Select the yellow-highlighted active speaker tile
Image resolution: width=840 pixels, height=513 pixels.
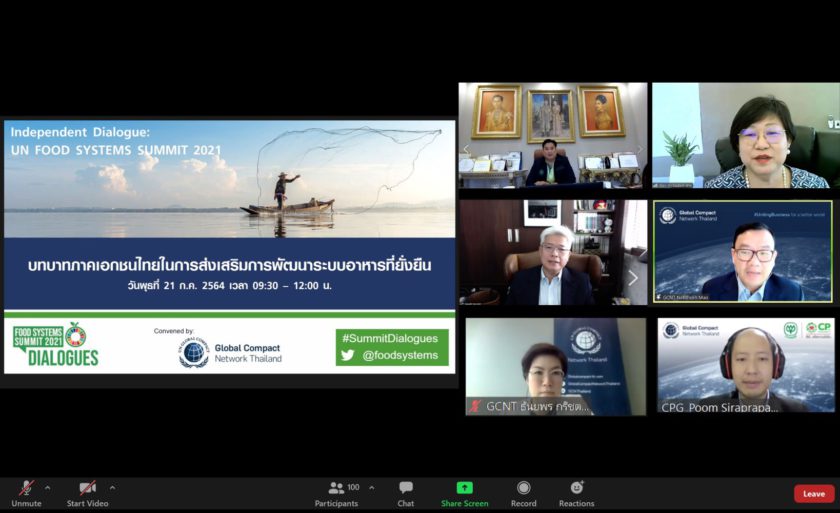[743, 251]
